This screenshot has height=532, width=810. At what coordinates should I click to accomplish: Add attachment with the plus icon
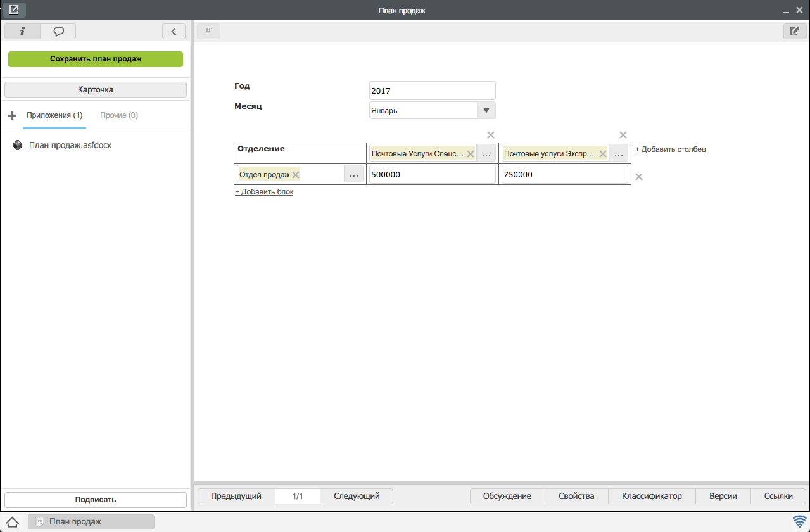tap(12, 116)
